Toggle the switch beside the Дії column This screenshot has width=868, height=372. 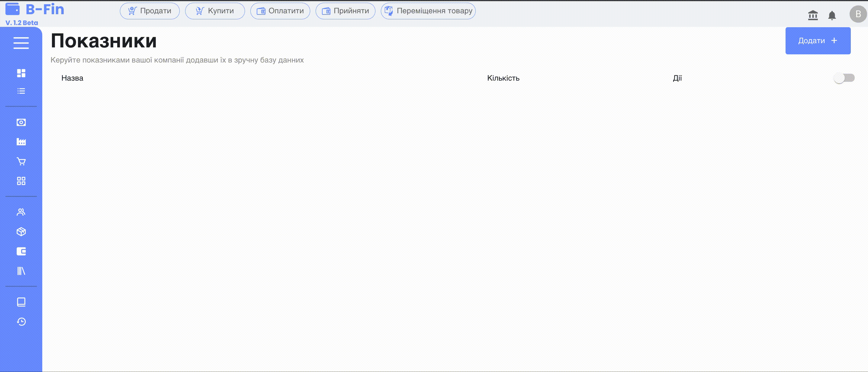(x=844, y=78)
